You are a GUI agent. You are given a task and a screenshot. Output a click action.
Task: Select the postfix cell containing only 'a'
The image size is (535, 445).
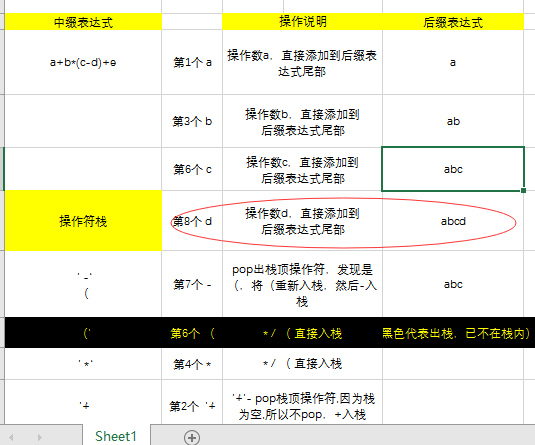point(453,62)
